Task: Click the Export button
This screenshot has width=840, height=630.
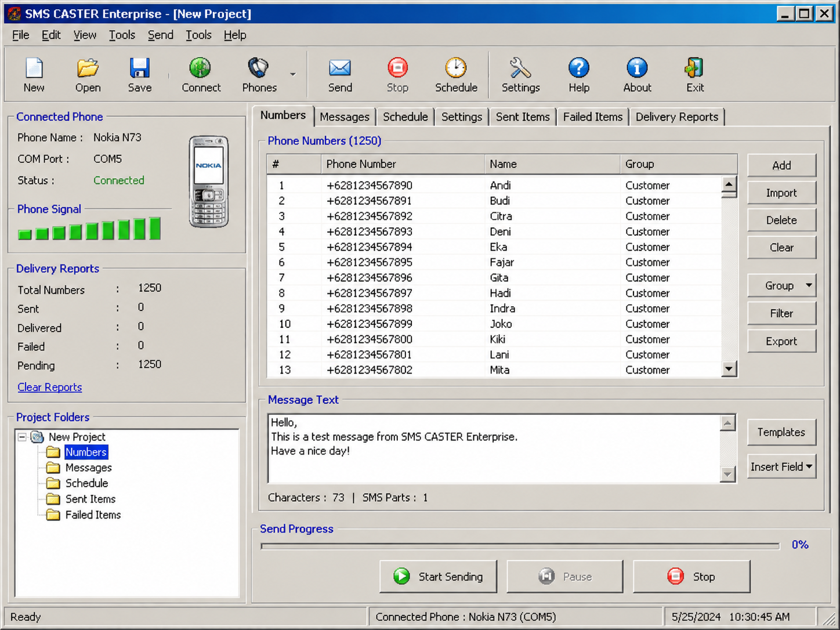Action: [x=781, y=341]
